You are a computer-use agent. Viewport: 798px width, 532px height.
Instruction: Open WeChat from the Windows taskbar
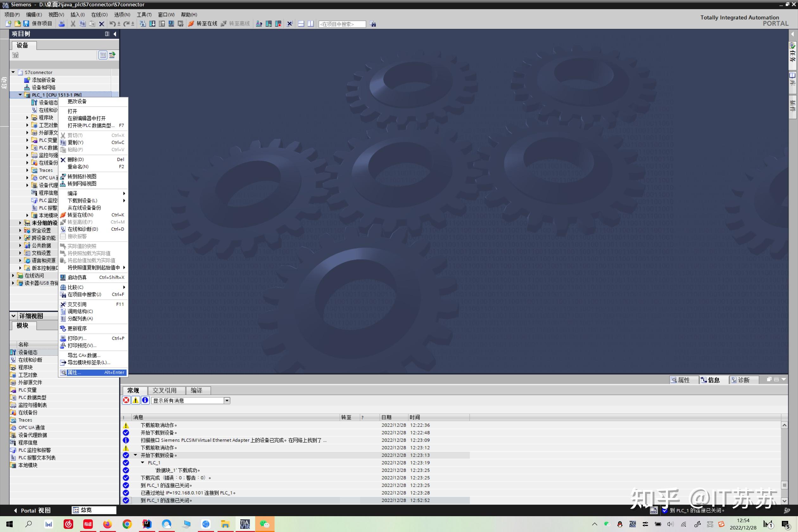[x=264, y=524]
